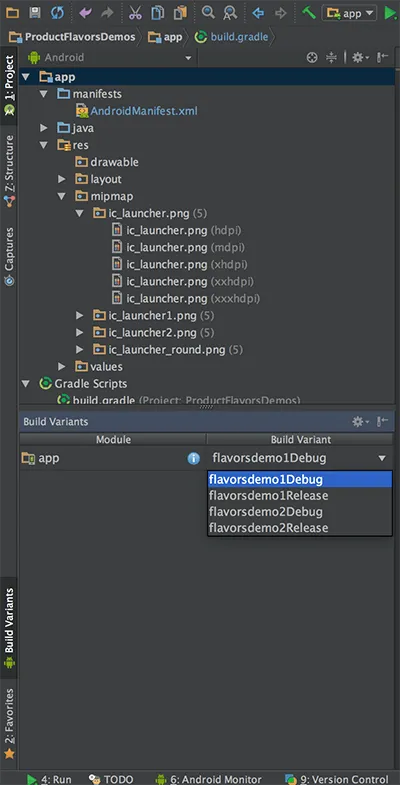Viewport: 400px width, 785px height.
Task: Open the 2: Favorites side tab
Action: point(9,723)
